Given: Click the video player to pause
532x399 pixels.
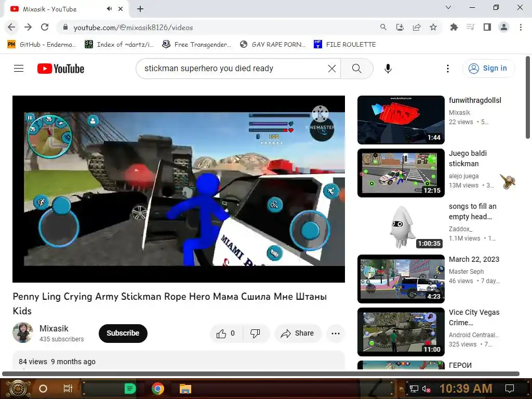Looking at the screenshot, I should pos(179,189).
